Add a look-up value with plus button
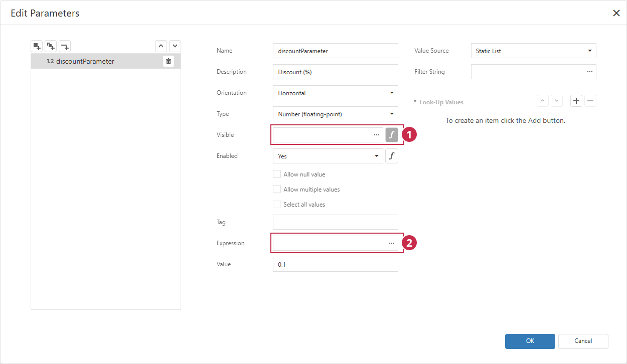This screenshot has height=364, width=627. pos(576,101)
